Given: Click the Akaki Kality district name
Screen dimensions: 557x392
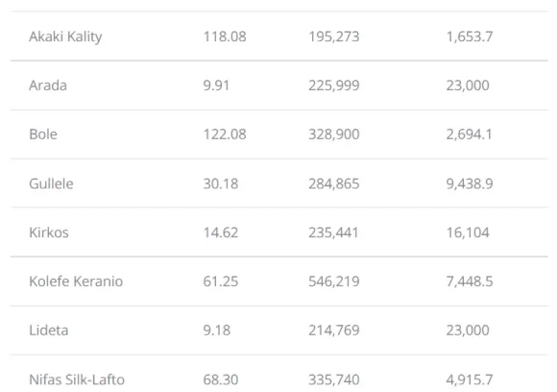Looking at the screenshot, I should [65, 37].
